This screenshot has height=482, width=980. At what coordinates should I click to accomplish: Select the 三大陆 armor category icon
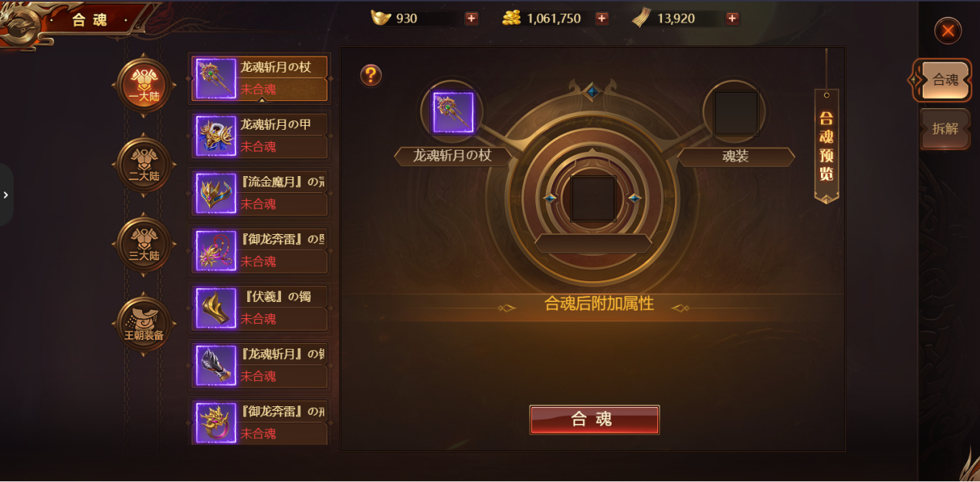[144, 244]
